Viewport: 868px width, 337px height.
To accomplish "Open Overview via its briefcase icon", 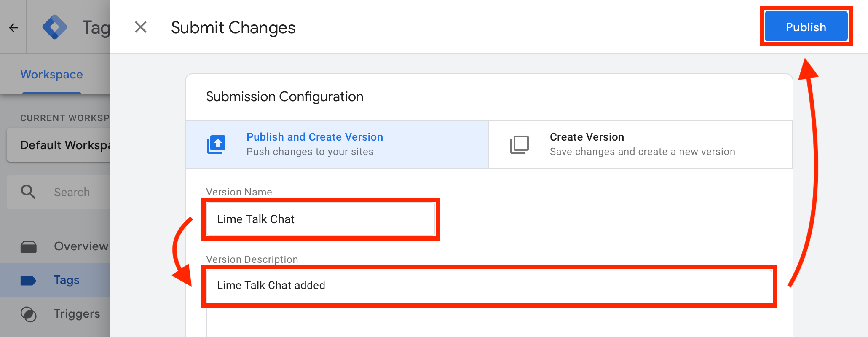I will (28, 247).
